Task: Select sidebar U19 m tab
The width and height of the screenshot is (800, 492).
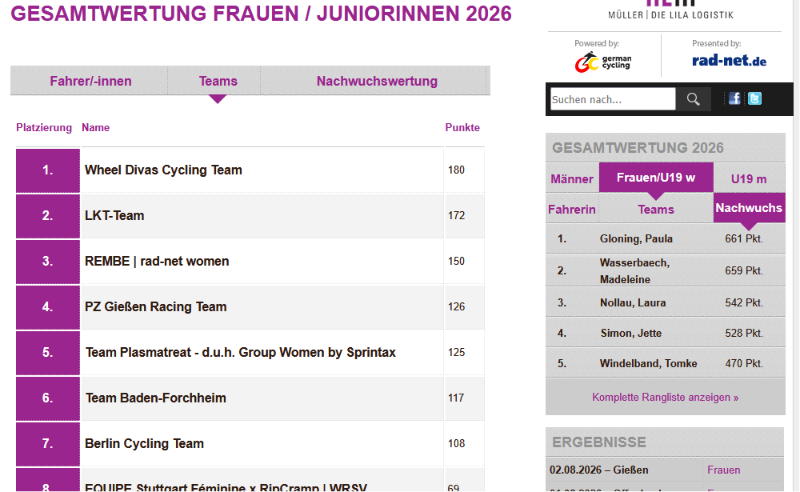Action: [x=748, y=179]
